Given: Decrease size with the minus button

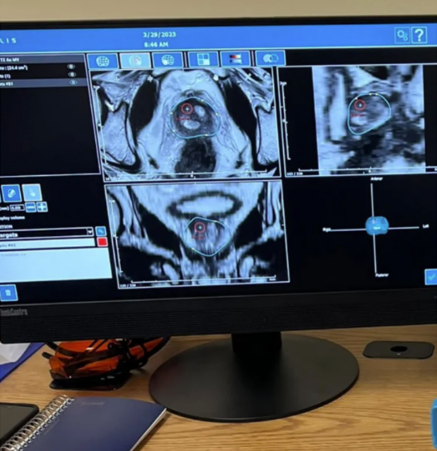Looking at the screenshot, I should pyautogui.click(x=31, y=207).
